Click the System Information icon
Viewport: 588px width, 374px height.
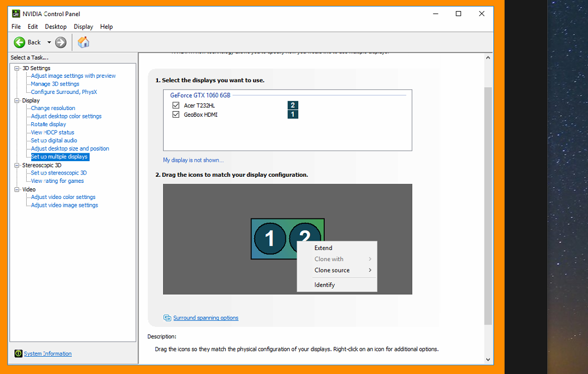pyautogui.click(x=18, y=353)
